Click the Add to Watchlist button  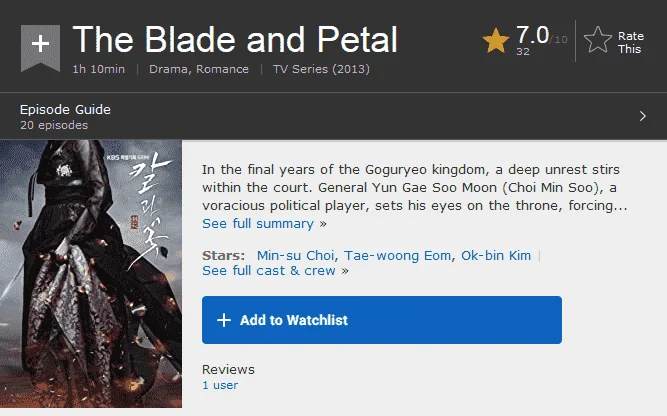coord(382,320)
